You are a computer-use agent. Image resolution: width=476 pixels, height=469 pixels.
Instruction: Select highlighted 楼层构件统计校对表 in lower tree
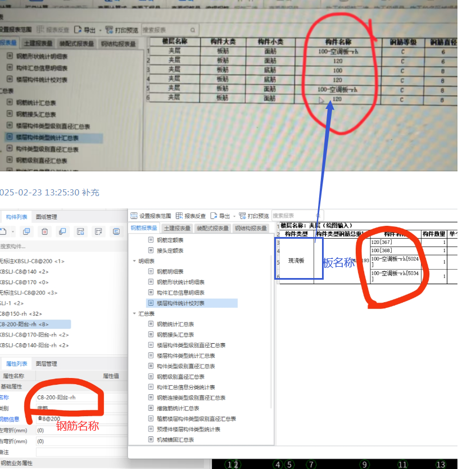192,303
